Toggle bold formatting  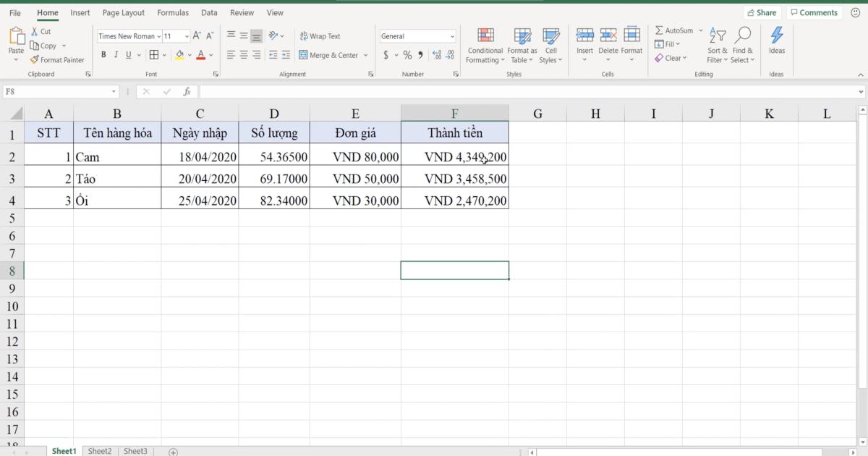[x=103, y=54]
